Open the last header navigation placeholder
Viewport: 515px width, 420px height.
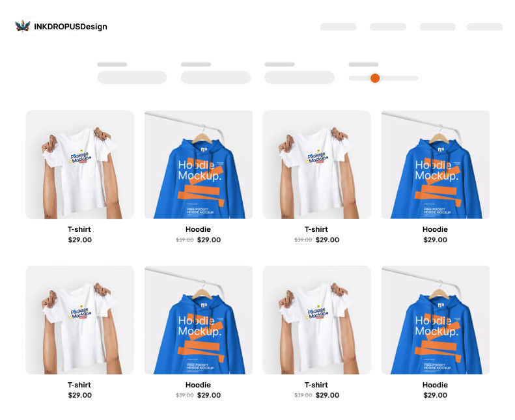484,27
